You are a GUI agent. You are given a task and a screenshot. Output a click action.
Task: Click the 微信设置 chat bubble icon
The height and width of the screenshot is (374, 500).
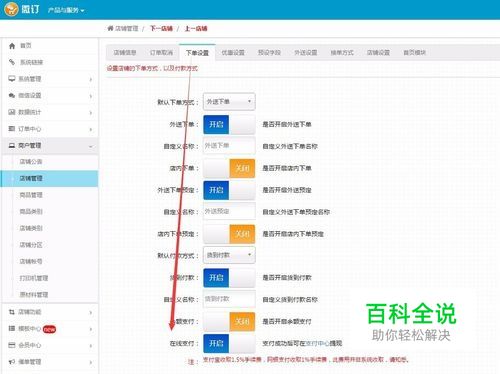[12, 95]
